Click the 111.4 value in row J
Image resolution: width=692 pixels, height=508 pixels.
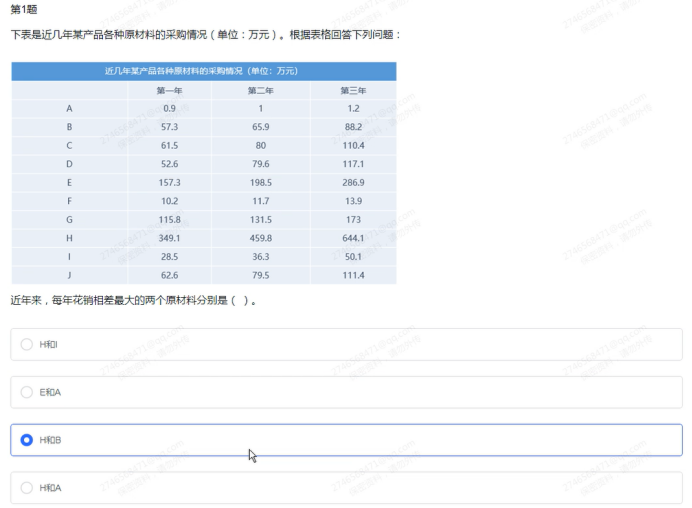[353, 275]
